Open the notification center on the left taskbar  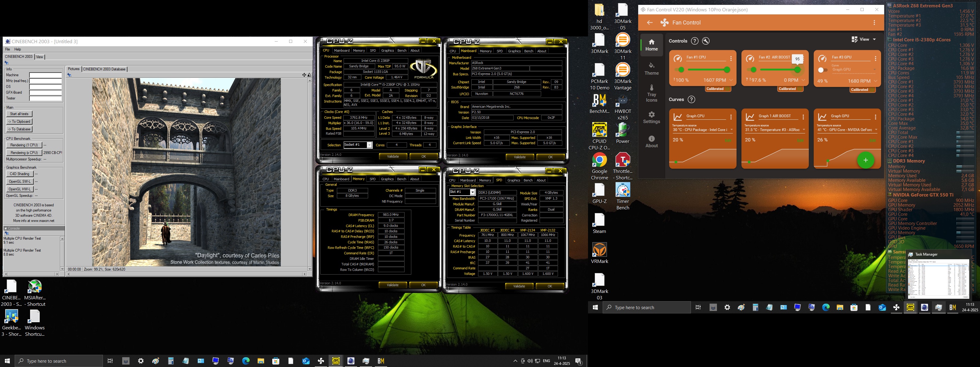[x=578, y=361]
